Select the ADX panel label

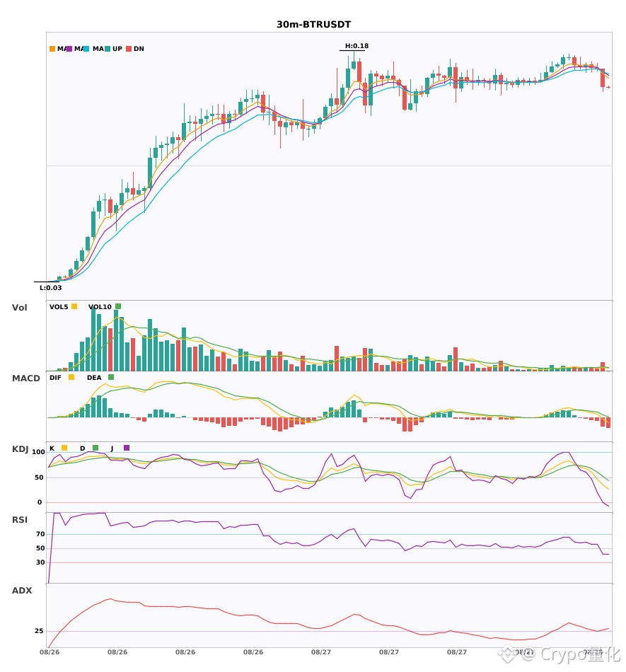22,591
